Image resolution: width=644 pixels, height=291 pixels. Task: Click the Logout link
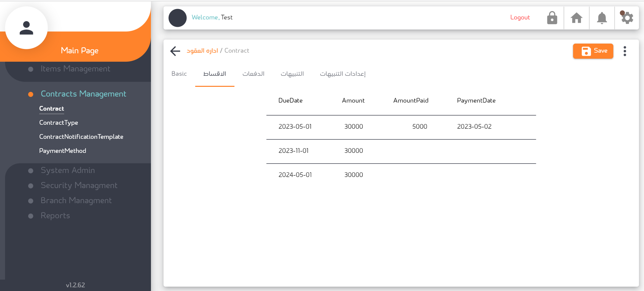tap(520, 17)
